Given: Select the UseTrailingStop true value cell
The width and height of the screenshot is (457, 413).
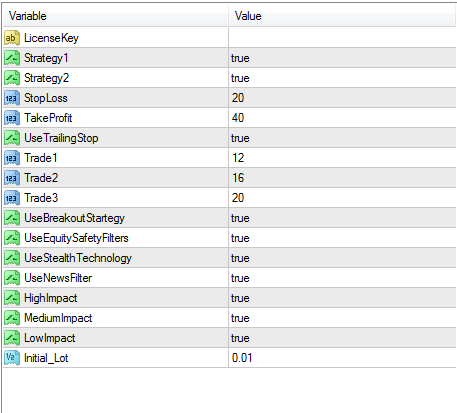Looking at the screenshot, I should (x=342, y=138).
